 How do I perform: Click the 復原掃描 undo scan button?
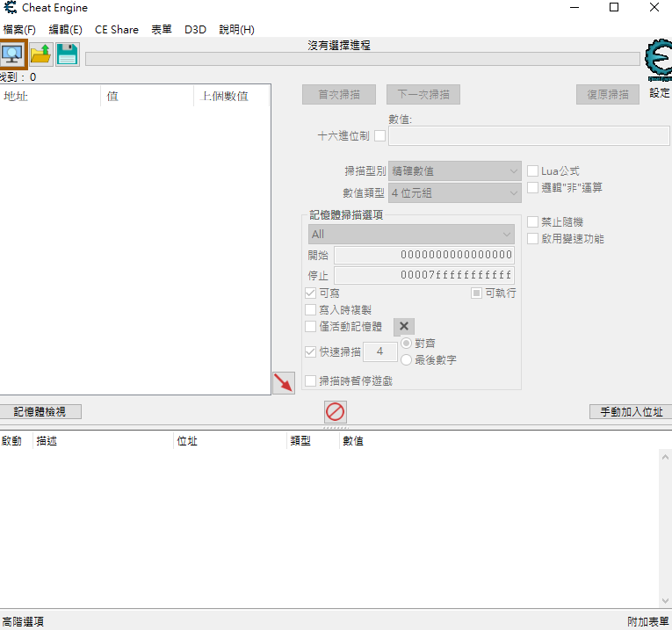[608, 94]
